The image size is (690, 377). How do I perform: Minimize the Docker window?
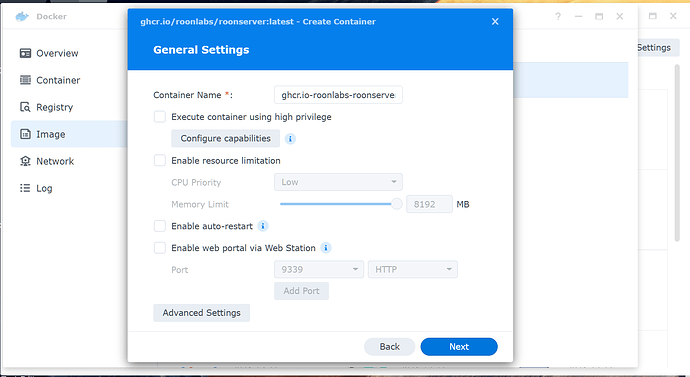[578, 17]
